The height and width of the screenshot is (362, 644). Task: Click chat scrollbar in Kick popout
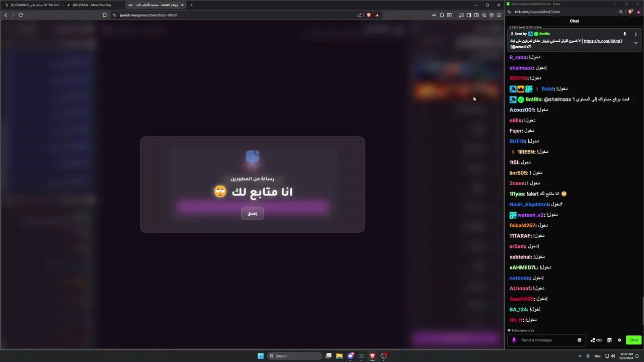pyautogui.click(x=642, y=312)
